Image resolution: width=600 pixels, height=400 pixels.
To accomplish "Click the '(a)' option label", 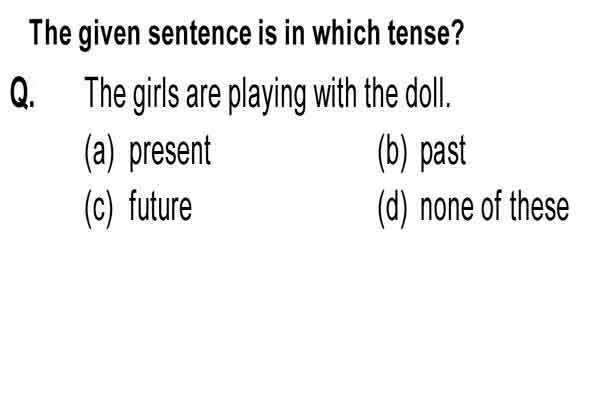I will pos(99,153).
